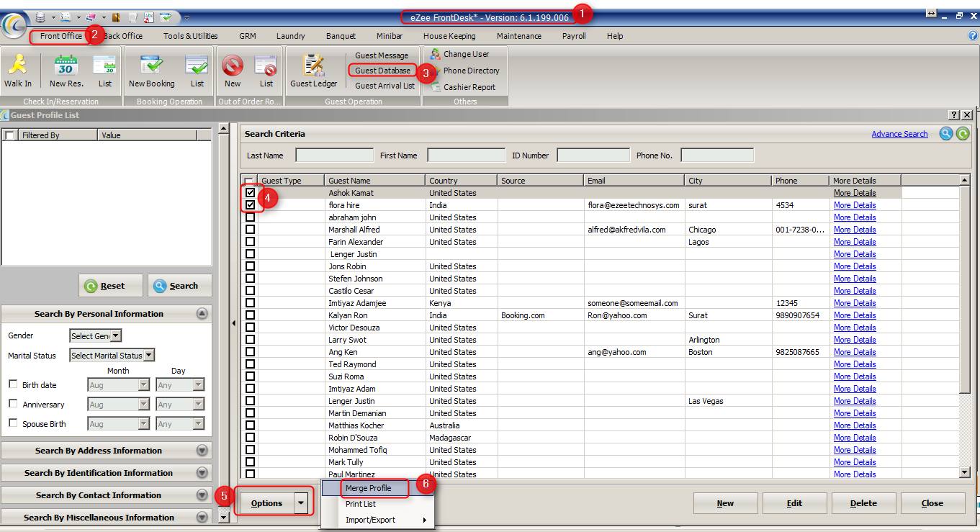Click the chart icon in quick access toolbar
The image size is (980, 532).
click(66, 17)
